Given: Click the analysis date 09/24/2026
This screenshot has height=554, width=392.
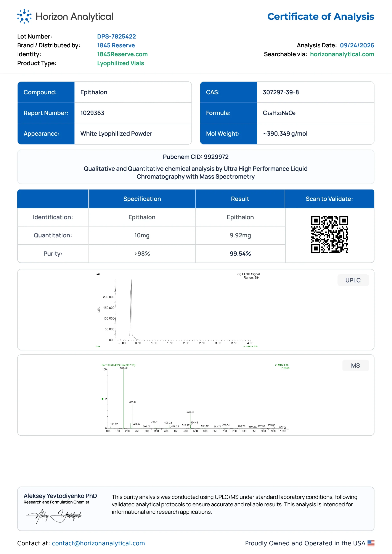Looking at the screenshot, I should point(357,45).
